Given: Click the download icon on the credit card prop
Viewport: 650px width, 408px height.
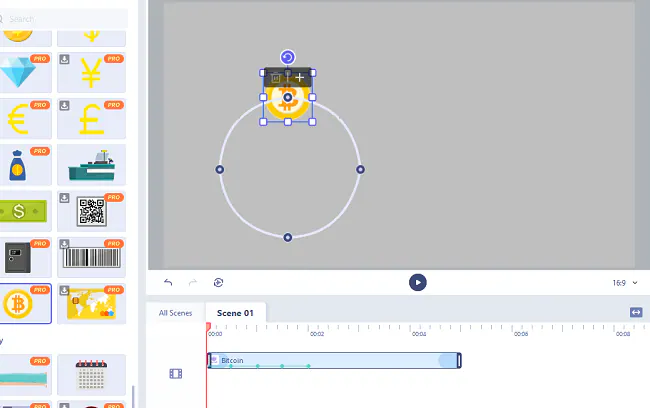Looking at the screenshot, I should 64,290.
